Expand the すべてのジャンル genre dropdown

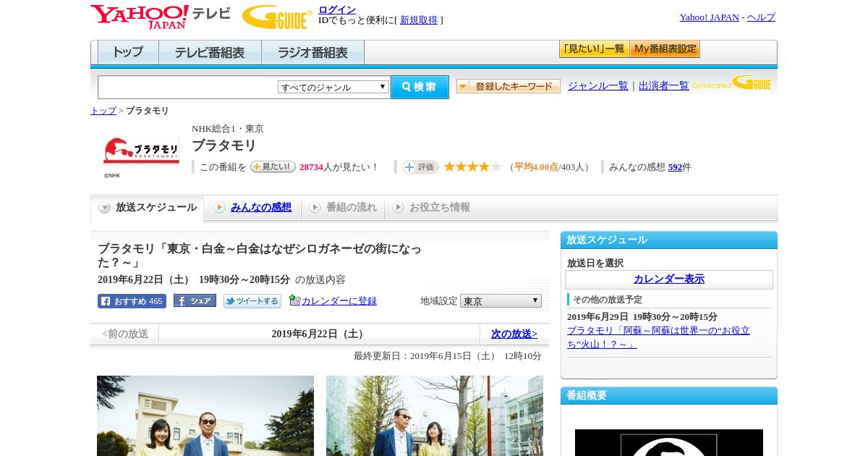click(333, 87)
